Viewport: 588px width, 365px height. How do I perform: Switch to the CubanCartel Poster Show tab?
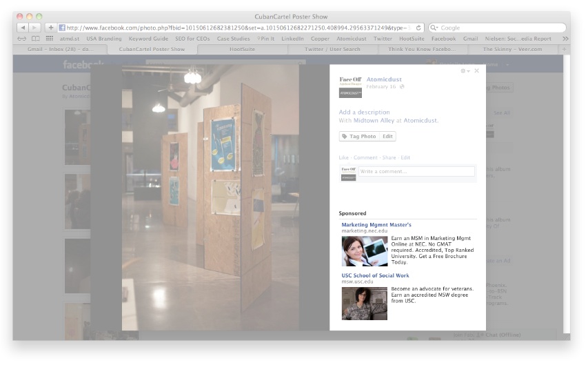click(152, 49)
